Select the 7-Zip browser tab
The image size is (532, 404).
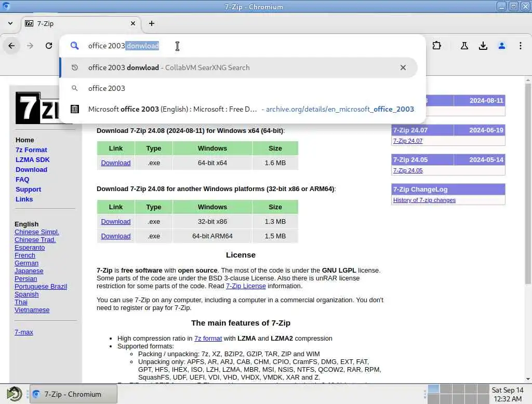pyautogui.click(x=81, y=23)
